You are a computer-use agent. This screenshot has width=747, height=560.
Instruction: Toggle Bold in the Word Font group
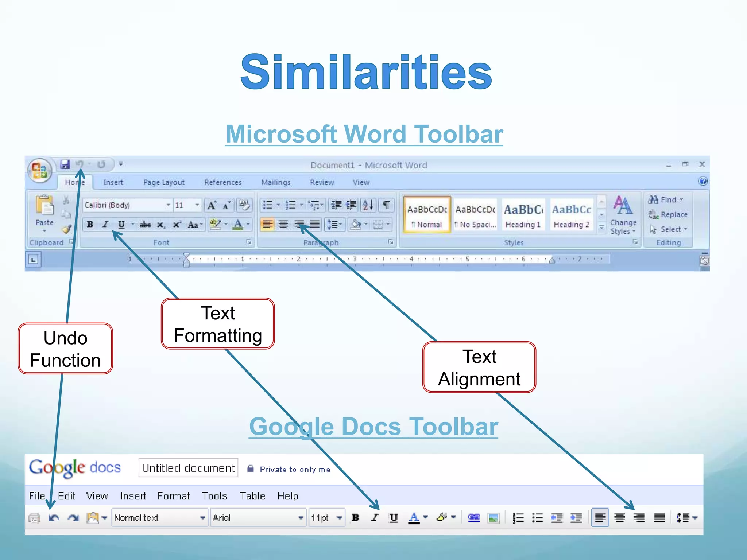tap(90, 224)
